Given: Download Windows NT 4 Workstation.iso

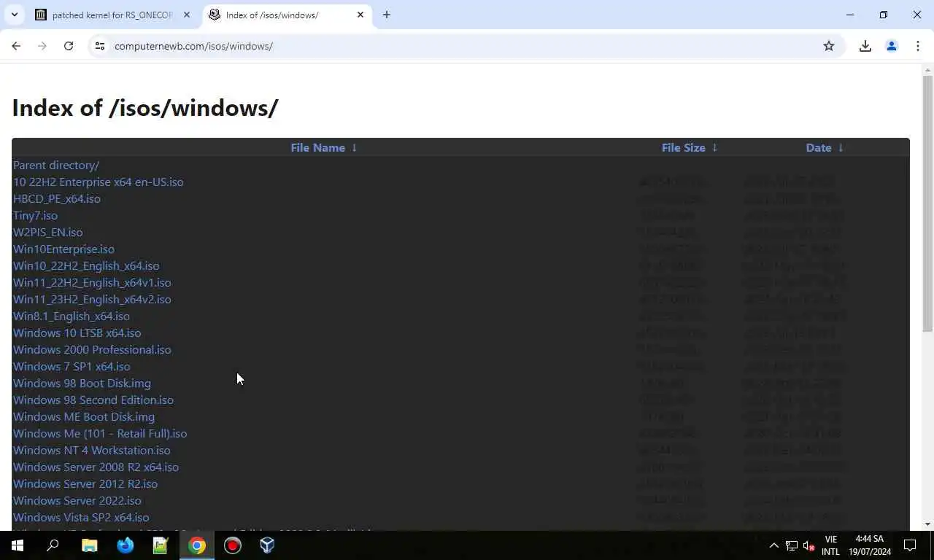Looking at the screenshot, I should coord(92,450).
